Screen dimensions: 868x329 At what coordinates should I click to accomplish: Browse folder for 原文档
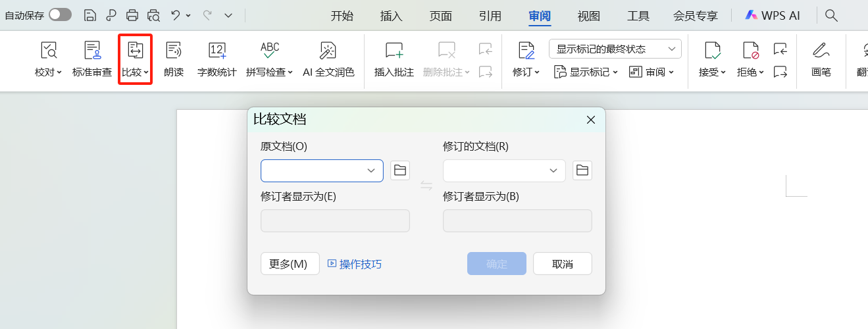(400, 170)
